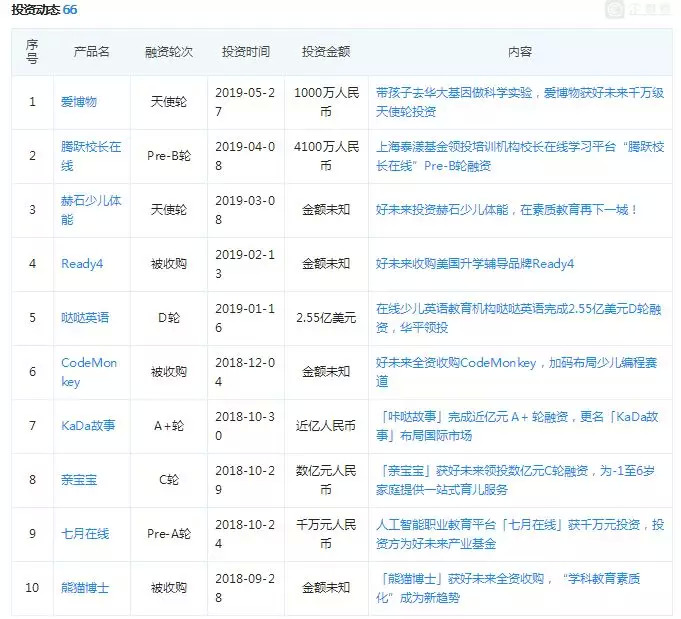This screenshot has height=619, width=681.
Task: Open article 熊猫博士获好未来全资收购
Action: coord(508,587)
